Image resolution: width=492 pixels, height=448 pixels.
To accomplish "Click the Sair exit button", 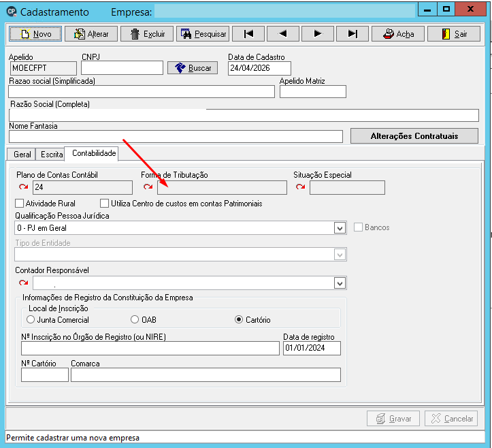I will (454, 33).
